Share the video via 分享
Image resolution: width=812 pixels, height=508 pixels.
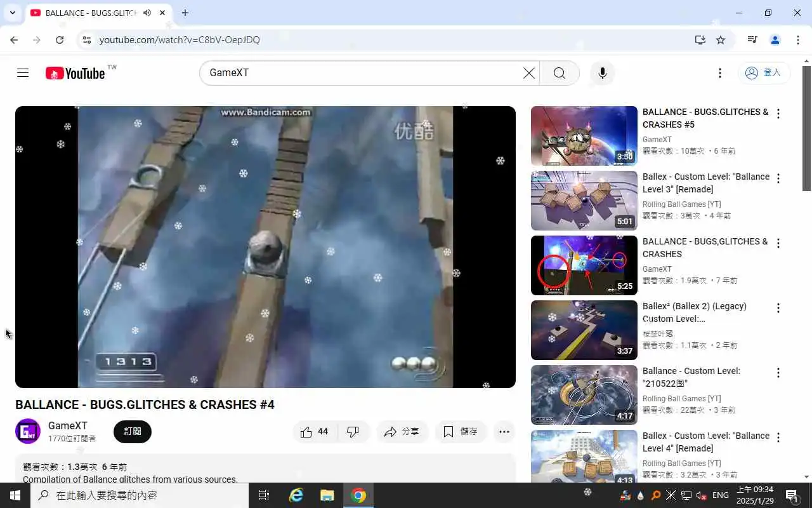(x=402, y=432)
